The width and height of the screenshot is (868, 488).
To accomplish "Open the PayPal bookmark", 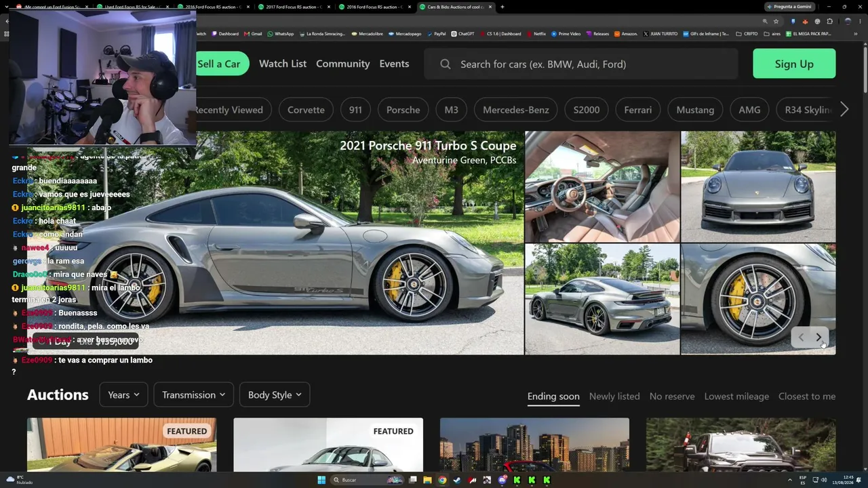I will [436, 34].
